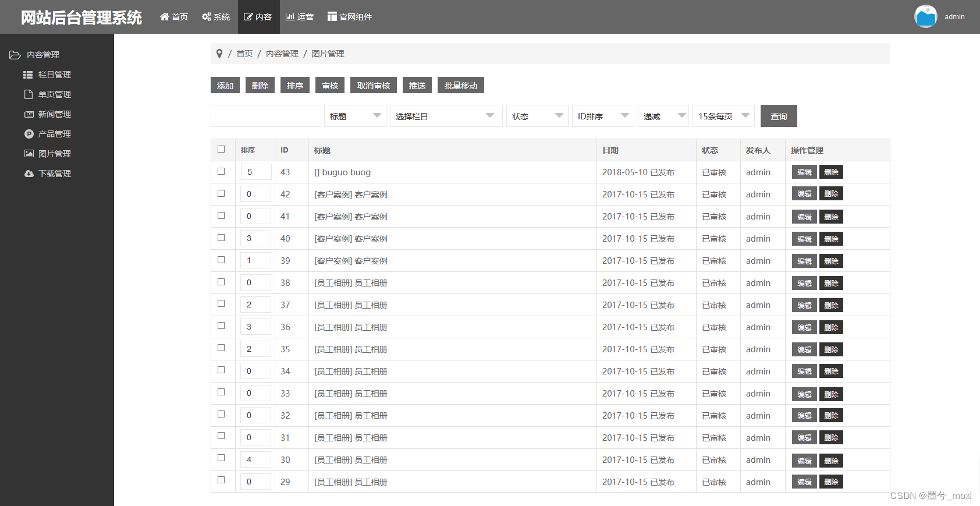Click the keyword search input field

click(x=266, y=116)
